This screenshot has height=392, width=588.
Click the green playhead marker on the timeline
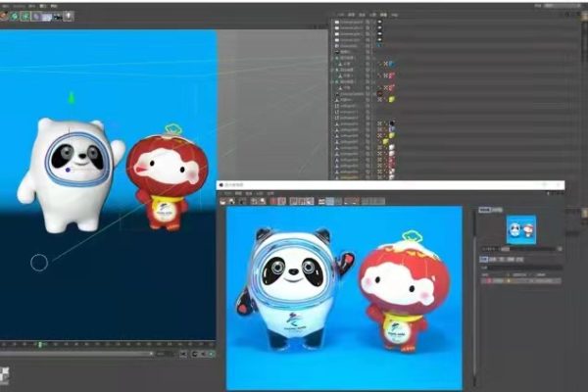(40, 344)
